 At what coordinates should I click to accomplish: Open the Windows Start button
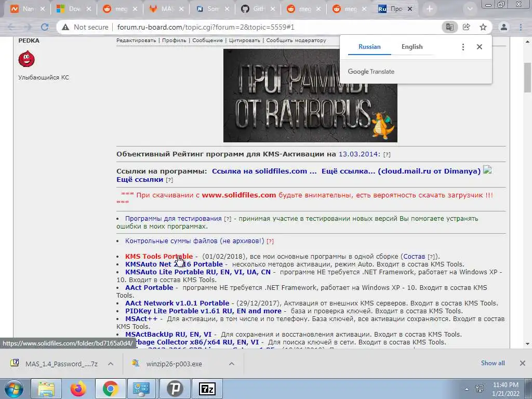coord(14,389)
